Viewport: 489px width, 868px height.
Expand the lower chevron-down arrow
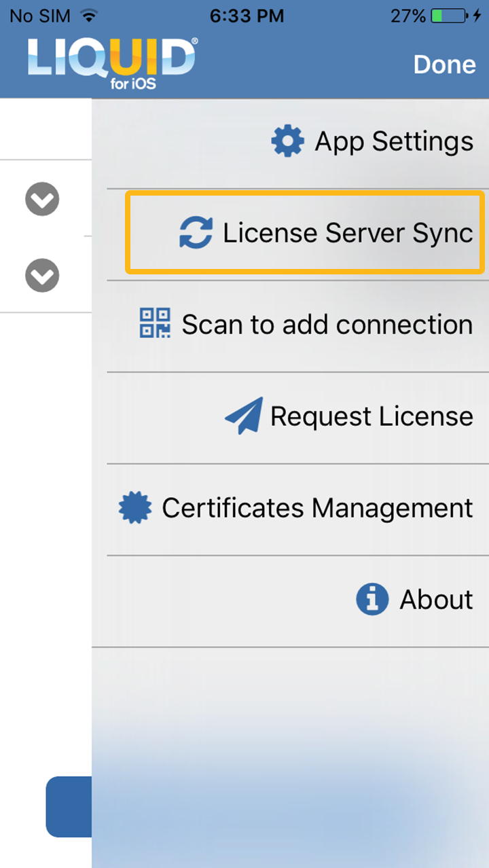[x=42, y=275]
